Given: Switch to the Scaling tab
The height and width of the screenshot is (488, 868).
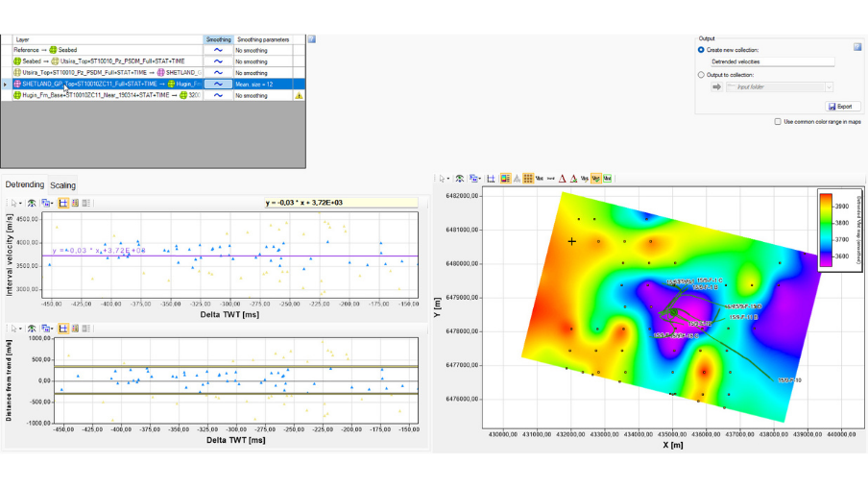Looking at the screenshot, I should 62,185.
